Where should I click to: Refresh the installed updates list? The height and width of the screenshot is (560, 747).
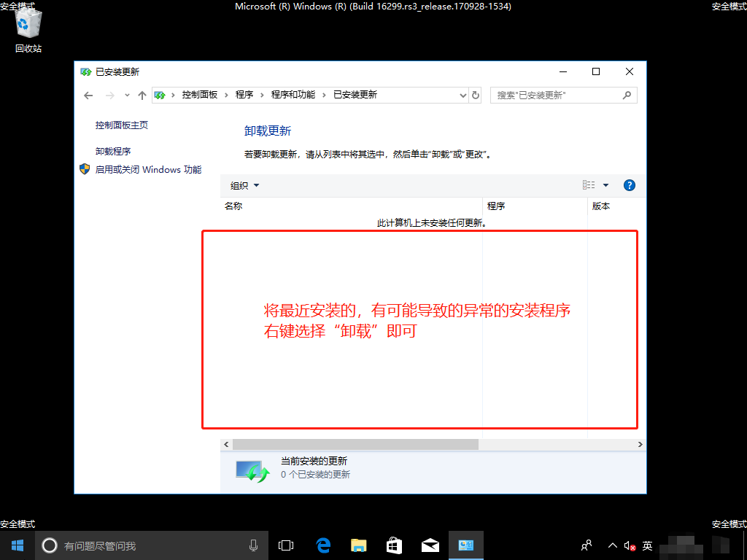(x=476, y=95)
